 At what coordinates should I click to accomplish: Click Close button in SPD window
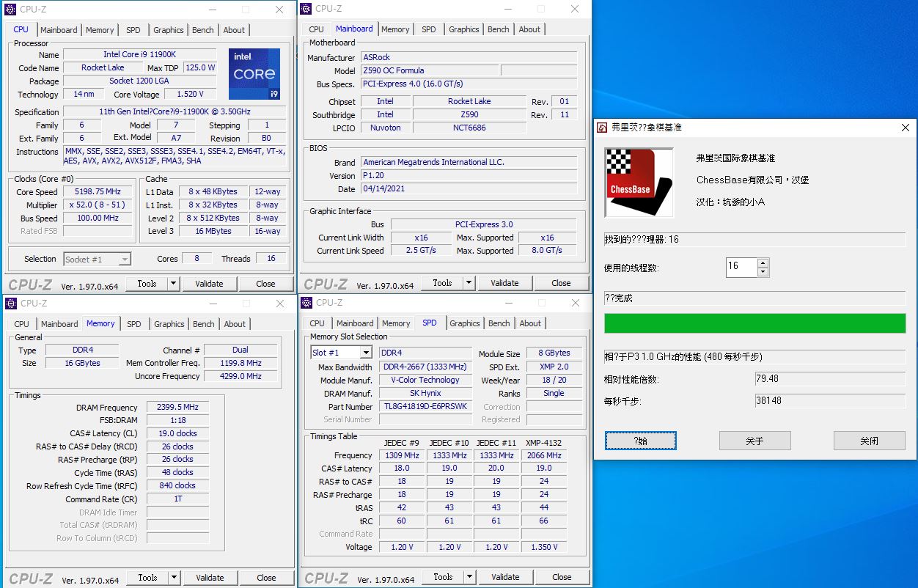(562, 577)
